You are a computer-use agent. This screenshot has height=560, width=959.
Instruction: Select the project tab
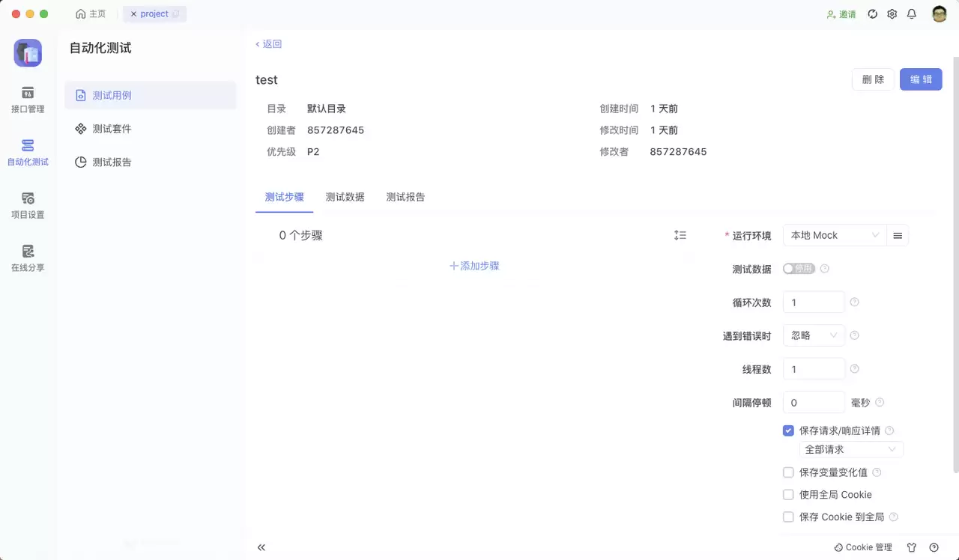click(x=154, y=14)
